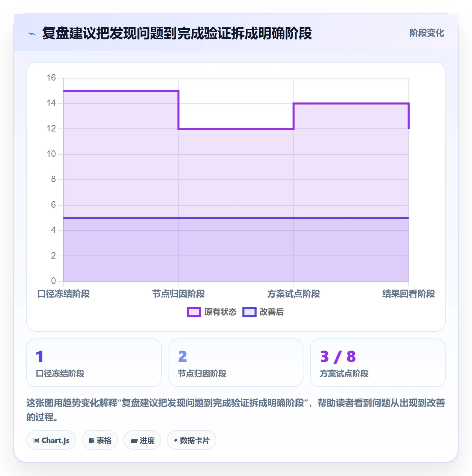Click the Chart.js tag chip
472x476 pixels.
click(51, 440)
